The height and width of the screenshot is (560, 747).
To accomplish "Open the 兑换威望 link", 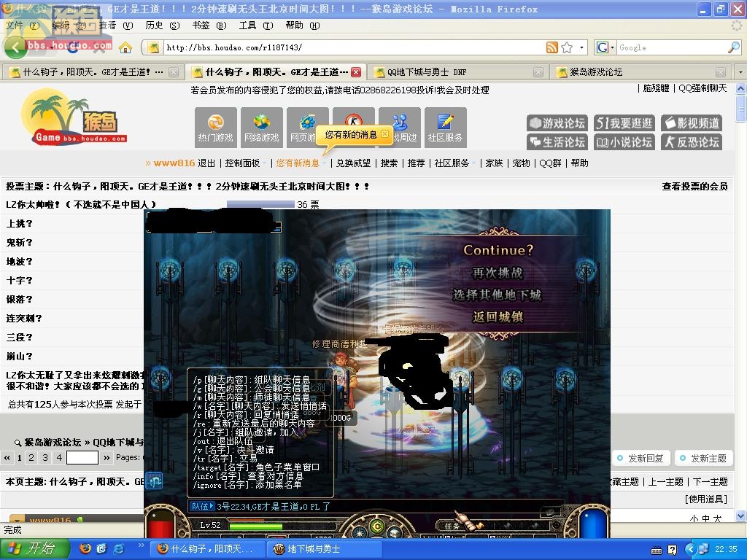I will click(353, 163).
